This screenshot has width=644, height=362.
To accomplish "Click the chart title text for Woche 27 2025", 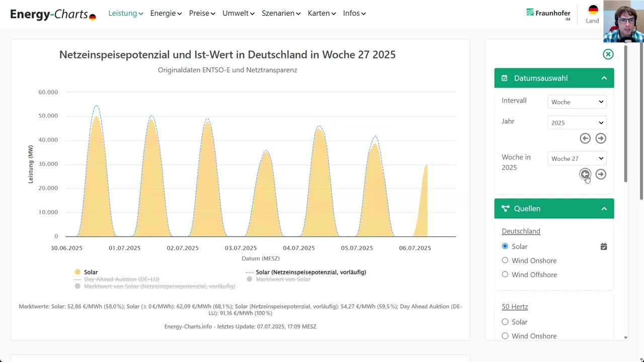I will pyautogui.click(x=227, y=55).
